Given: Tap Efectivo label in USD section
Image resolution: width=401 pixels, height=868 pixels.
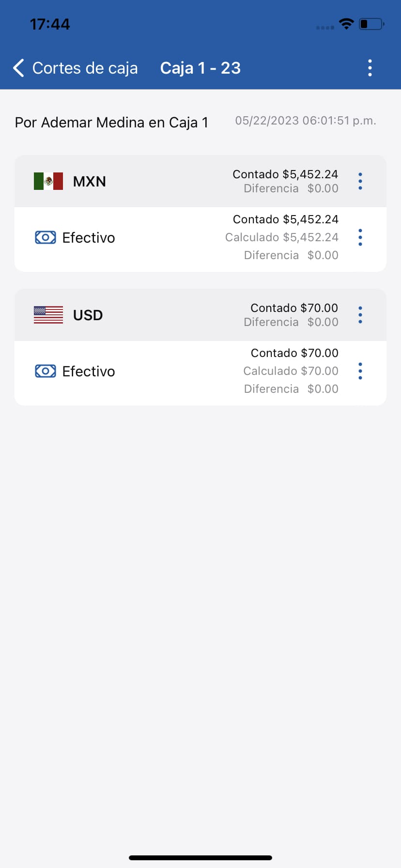Looking at the screenshot, I should [x=89, y=371].
